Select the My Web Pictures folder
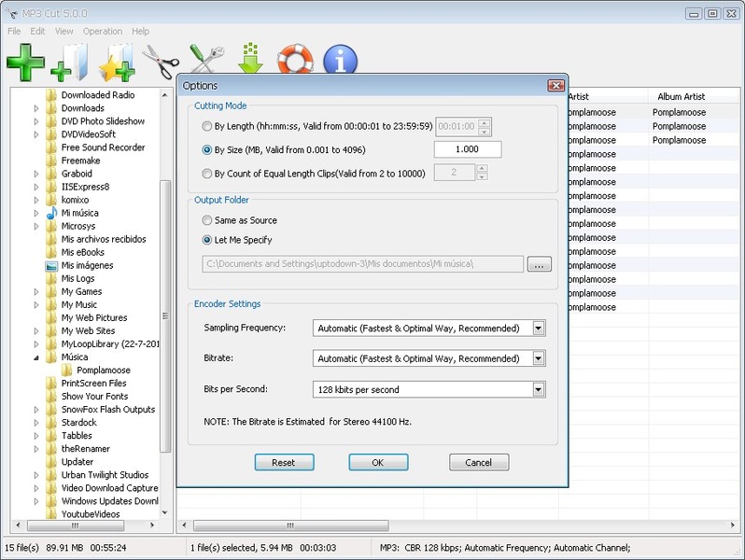This screenshot has width=745, height=560. point(94,317)
